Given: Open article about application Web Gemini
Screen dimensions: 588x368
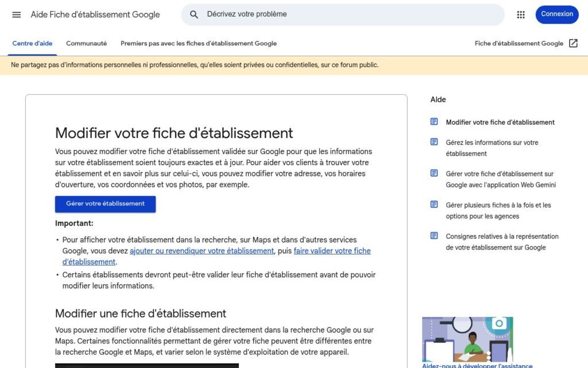Looking at the screenshot, I should click(x=501, y=179).
